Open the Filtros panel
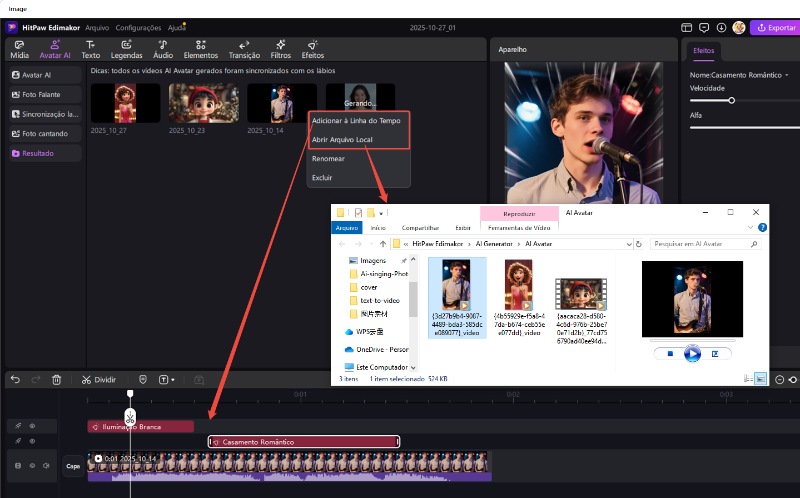 tap(280, 49)
